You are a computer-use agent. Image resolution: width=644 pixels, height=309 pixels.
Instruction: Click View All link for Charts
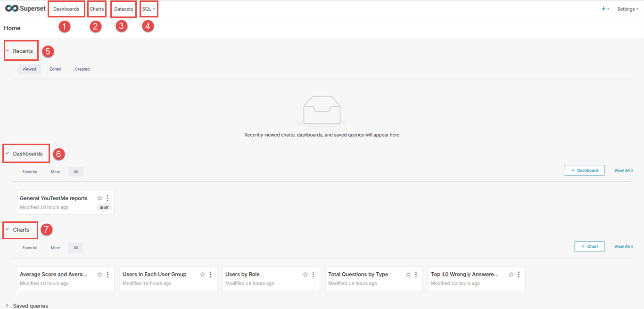tap(624, 246)
